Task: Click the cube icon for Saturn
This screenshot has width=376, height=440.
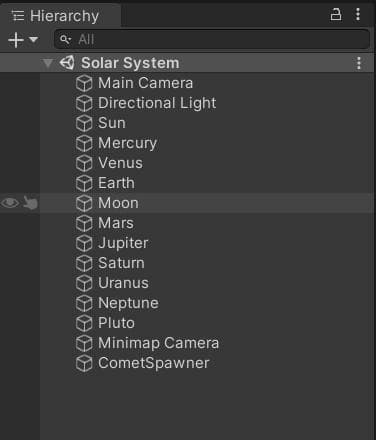Action: tap(84, 263)
